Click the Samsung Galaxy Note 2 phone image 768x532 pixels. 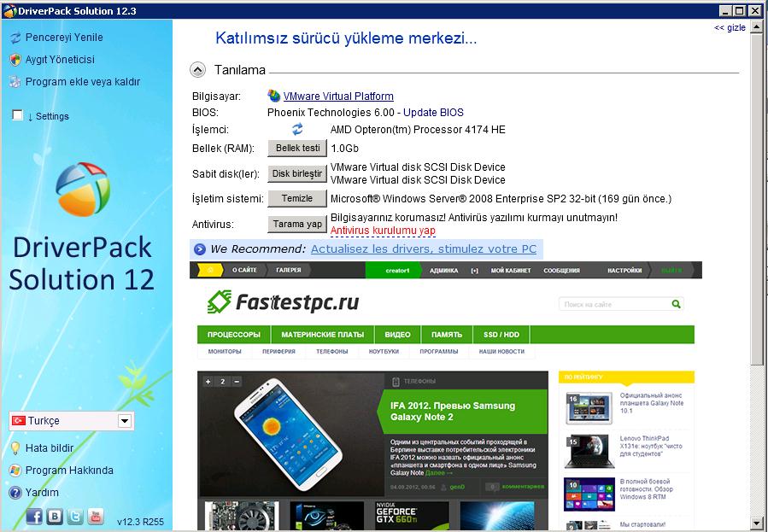pyautogui.click(x=288, y=433)
